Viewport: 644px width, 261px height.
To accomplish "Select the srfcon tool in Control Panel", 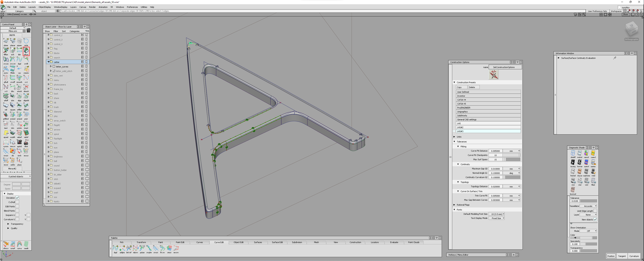I will click(x=26, y=51).
